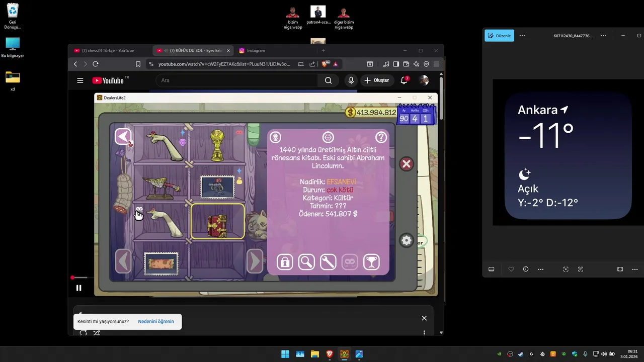The image size is (644, 362).
Task: Enter fullscreen with the Photos bottom-right icon
Action: (x=620, y=269)
